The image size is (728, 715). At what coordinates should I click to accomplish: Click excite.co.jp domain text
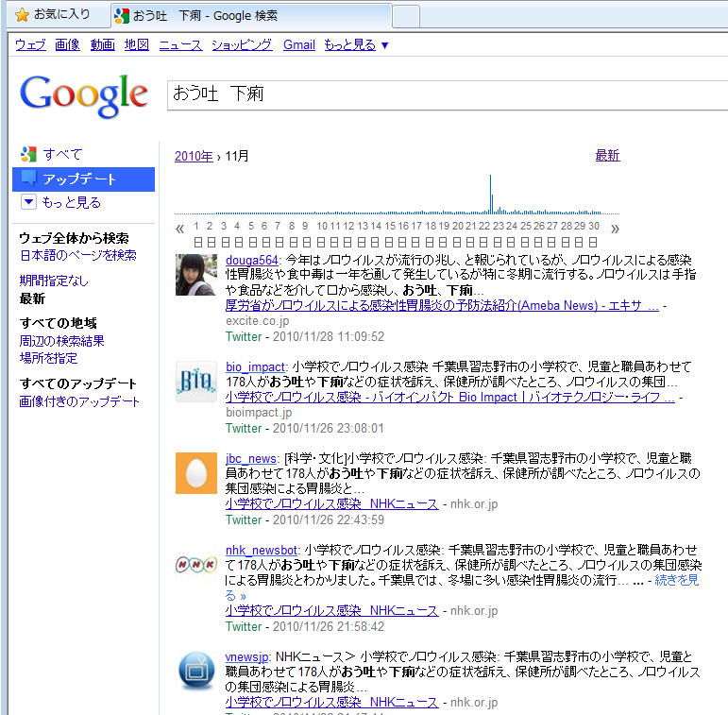[257, 321]
